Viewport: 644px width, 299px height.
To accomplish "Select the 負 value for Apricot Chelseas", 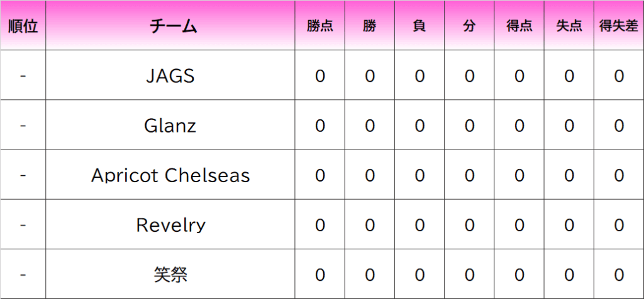I will coord(419,175).
